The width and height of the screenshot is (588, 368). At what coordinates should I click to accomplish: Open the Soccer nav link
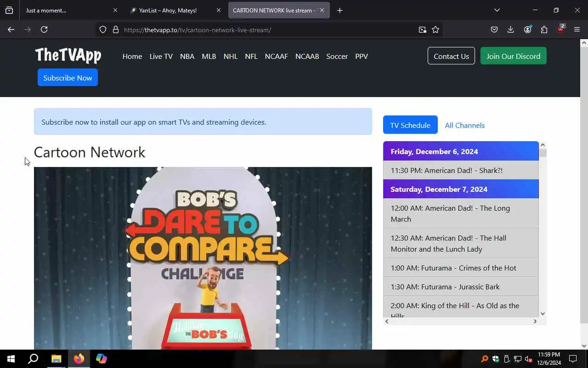click(337, 56)
